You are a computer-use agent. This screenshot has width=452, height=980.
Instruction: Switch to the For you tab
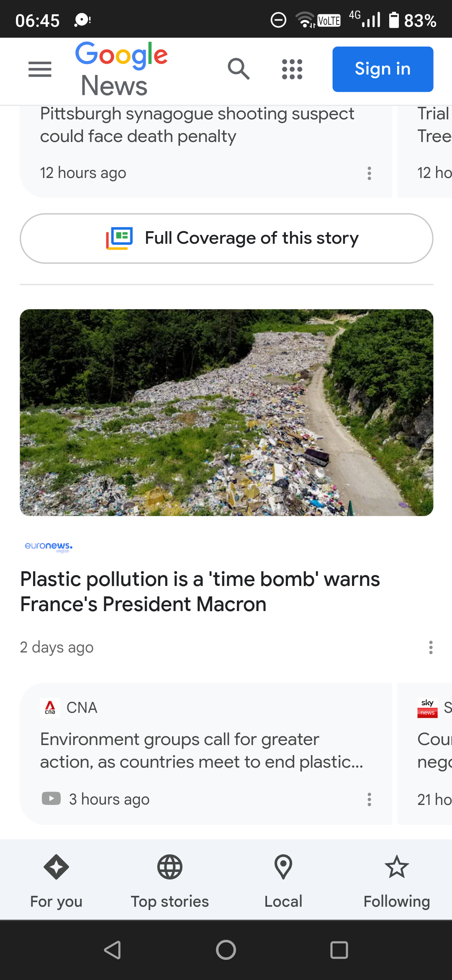tap(56, 879)
